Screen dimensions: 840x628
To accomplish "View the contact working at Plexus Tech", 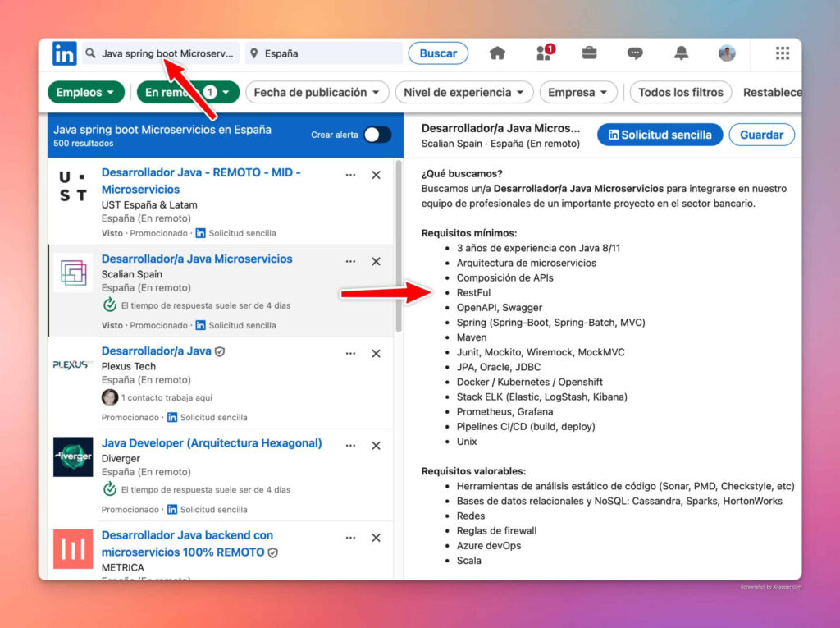I will coord(157,397).
